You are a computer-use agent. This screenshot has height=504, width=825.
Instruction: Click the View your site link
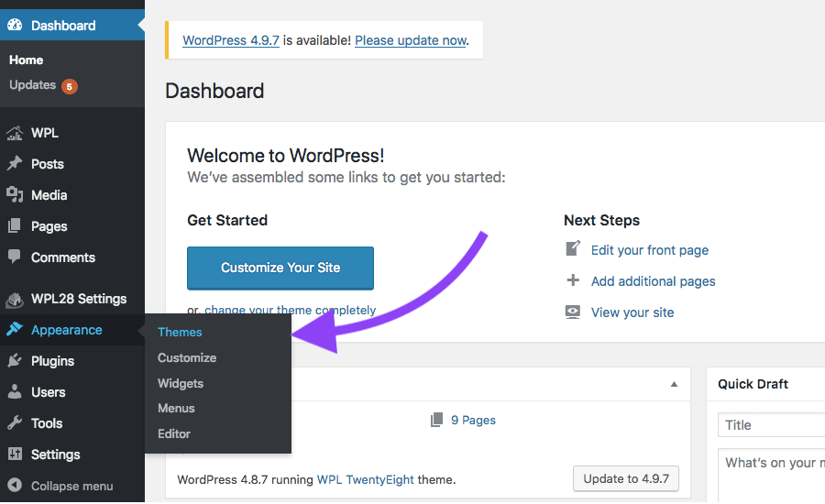632,312
